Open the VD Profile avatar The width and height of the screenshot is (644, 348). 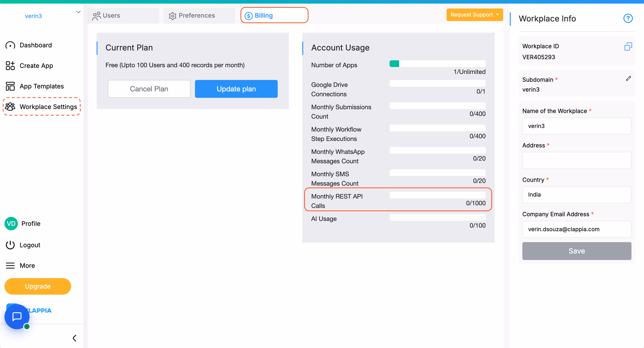coord(11,223)
